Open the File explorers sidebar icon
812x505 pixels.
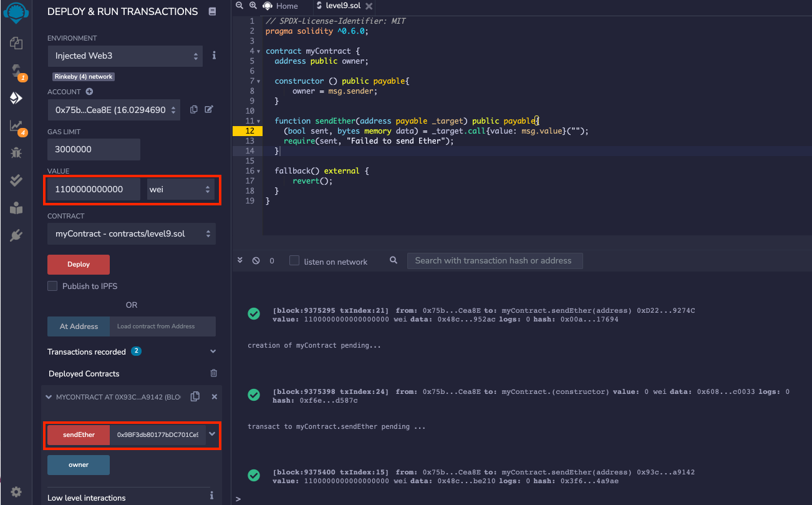16,43
